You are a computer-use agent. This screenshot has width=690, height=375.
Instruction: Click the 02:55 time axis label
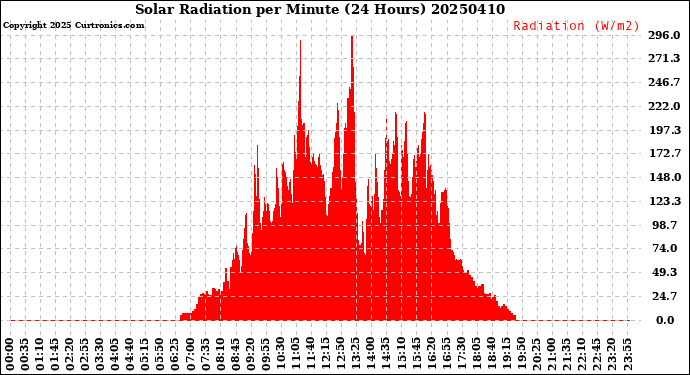click(85, 355)
